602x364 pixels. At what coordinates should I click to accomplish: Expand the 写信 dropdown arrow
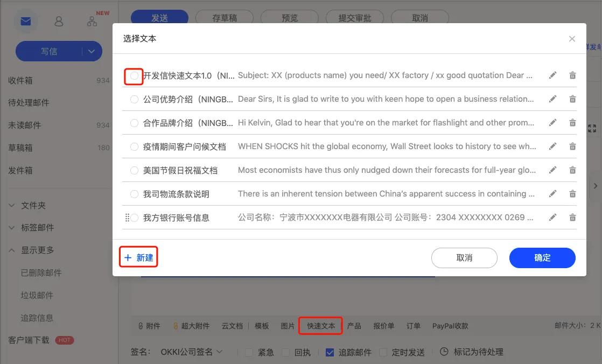(92, 51)
